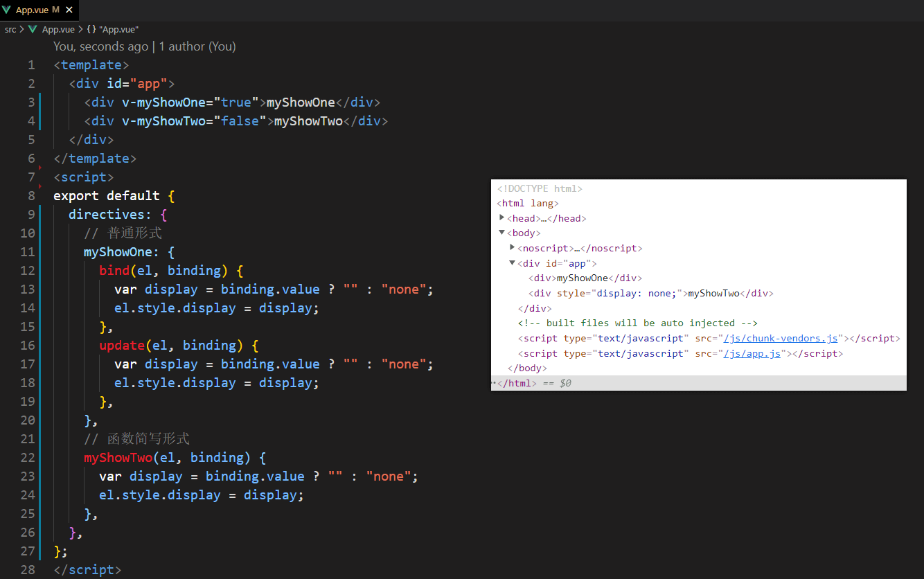Select the auto injected comment line
924x579 pixels.
[638, 323]
